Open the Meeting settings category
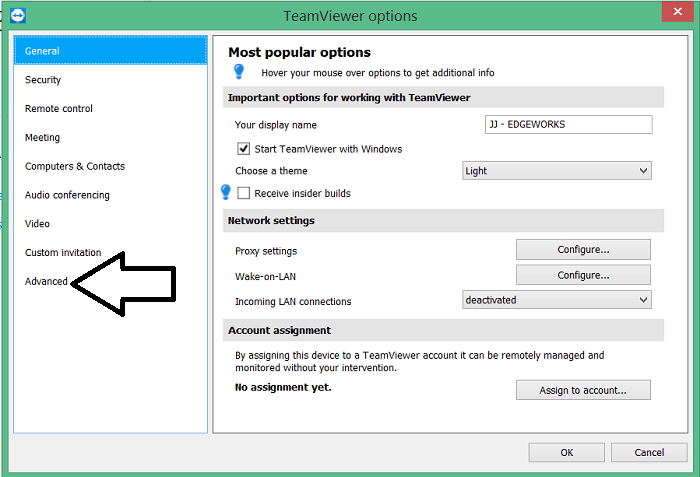Viewport: 700px width, 477px height. (x=111, y=138)
